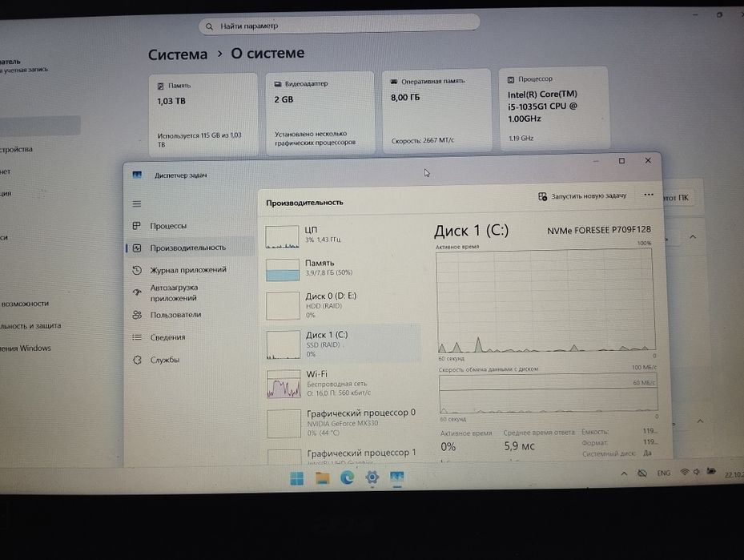Open the Installed RAM card showing 8,00 GB
The height and width of the screenshot is (560, 744).
tap(436, 111)
